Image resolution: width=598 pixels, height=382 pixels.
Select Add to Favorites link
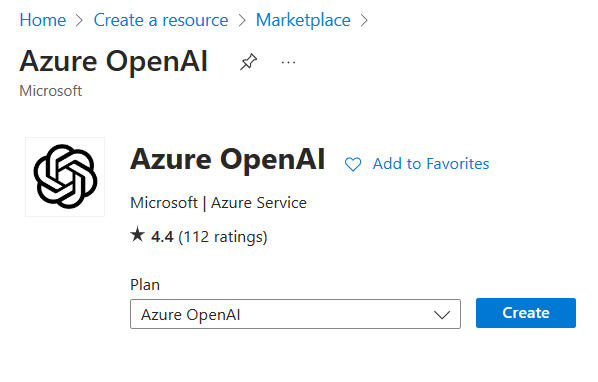(x=431, y=164)
